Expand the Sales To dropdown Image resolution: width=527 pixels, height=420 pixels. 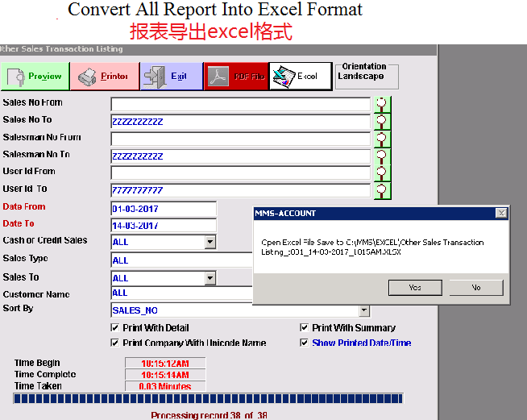point(210,278)
